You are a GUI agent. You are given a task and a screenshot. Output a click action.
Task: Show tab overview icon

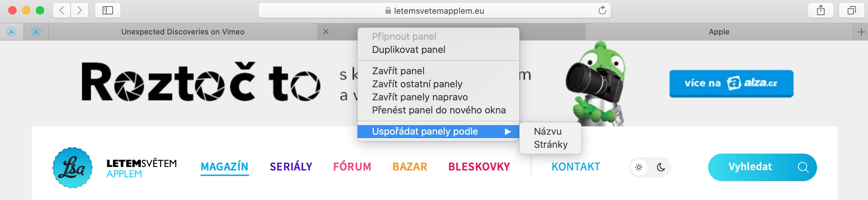click(x=852, y=11)
